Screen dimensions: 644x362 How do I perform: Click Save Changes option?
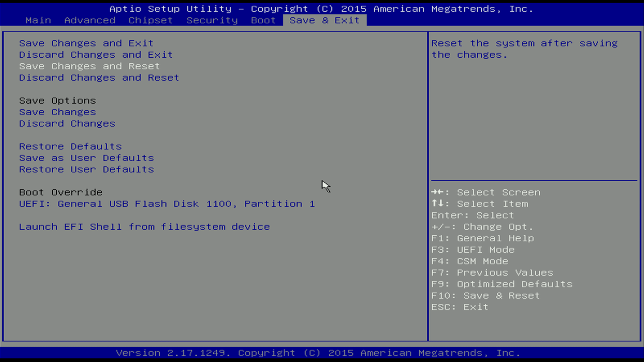click(57, 112)
